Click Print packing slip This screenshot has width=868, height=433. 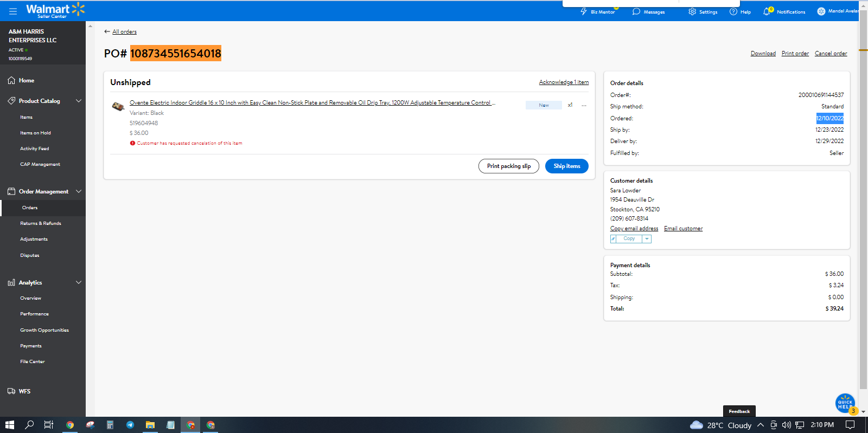pos(509,166)
